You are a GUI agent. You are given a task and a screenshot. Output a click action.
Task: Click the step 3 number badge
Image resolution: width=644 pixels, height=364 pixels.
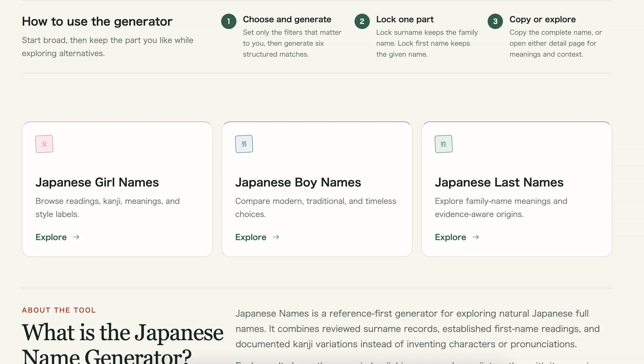pyautogui.click(x=495, y=21)
